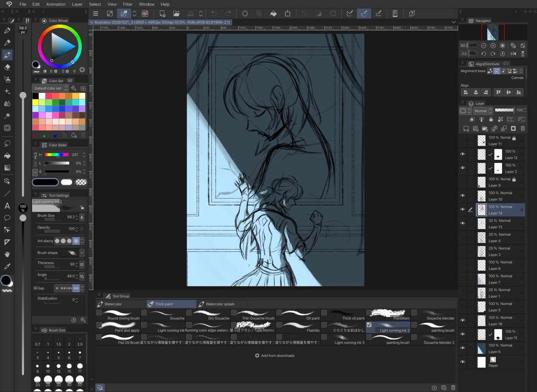Open the File menu

click(23, 4)
